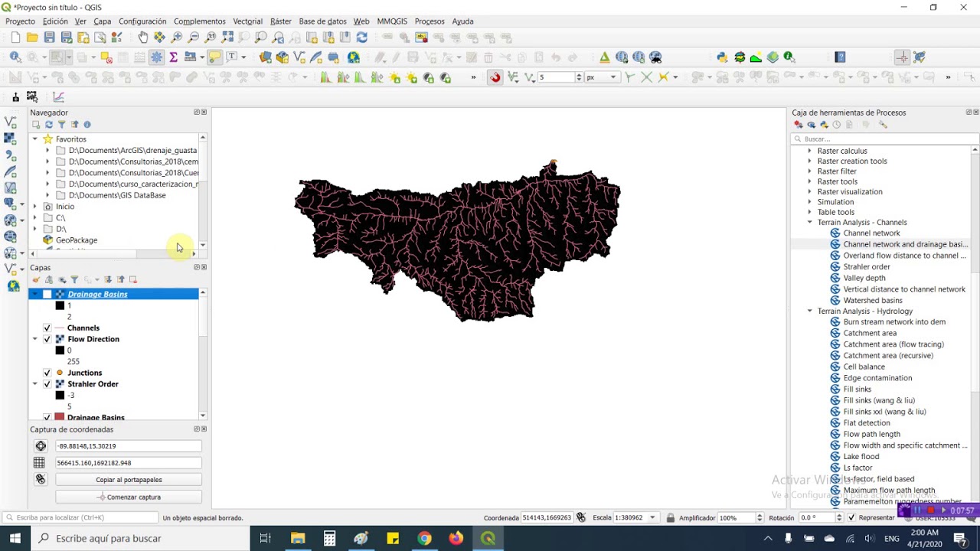Click the profile tool chart icon
Image resolution: width=980 pixels, height=551 pixels.
pyautogui.click(x=58, y=97)
